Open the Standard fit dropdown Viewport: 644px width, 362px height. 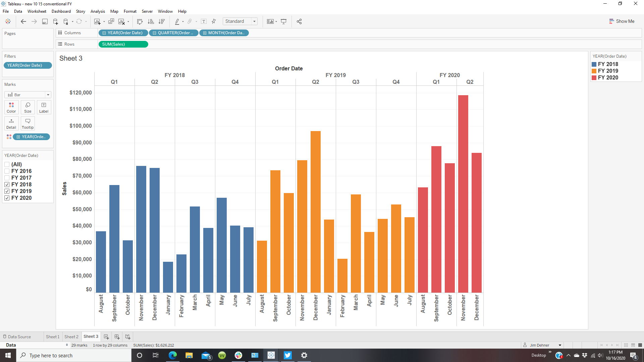[x=254, y=21]
